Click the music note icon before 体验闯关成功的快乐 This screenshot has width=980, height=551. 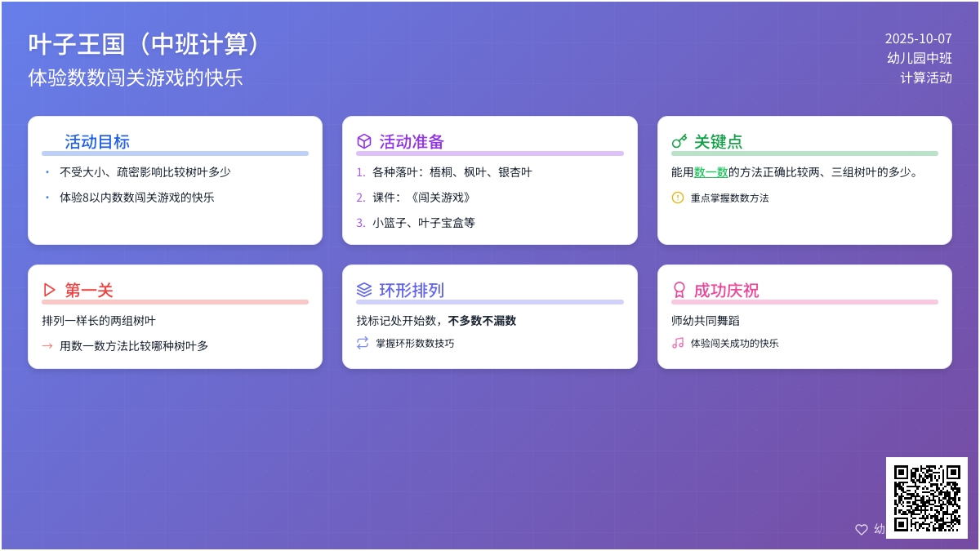pyautogui.click(x=677, y=344)
